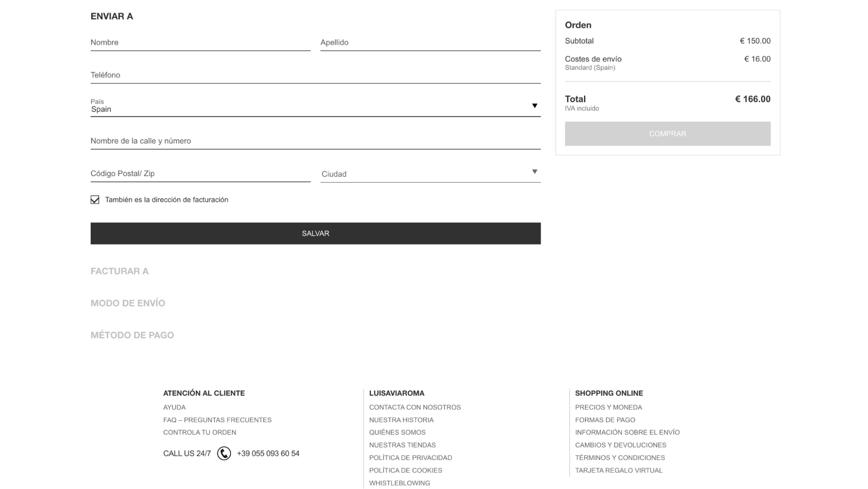Open NUESTRA HISTORIA link
The width and height of the screenshot is (868, 489).
click(401, 420)
